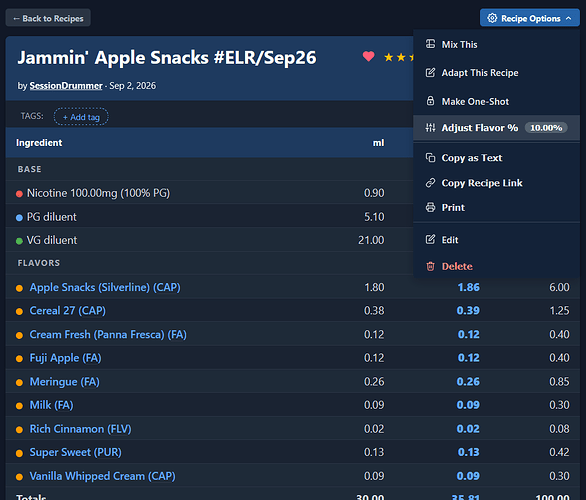Click the Adjust Flavor sliders icon

click(430, 128)
